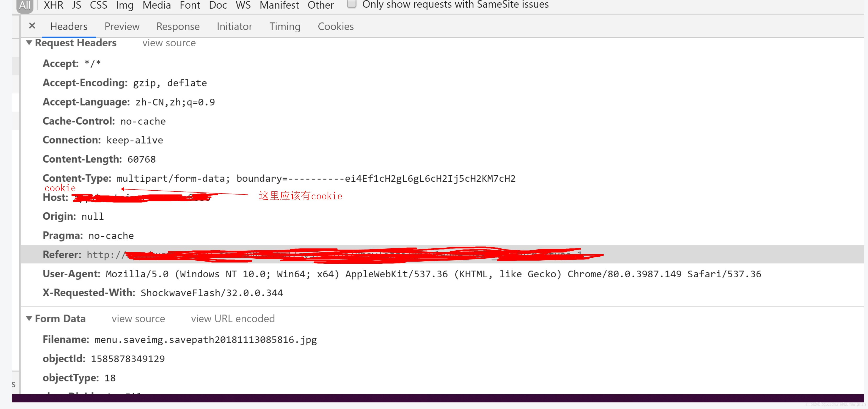
Task: Show only WS websocket requests
Action: pos(243,5)
